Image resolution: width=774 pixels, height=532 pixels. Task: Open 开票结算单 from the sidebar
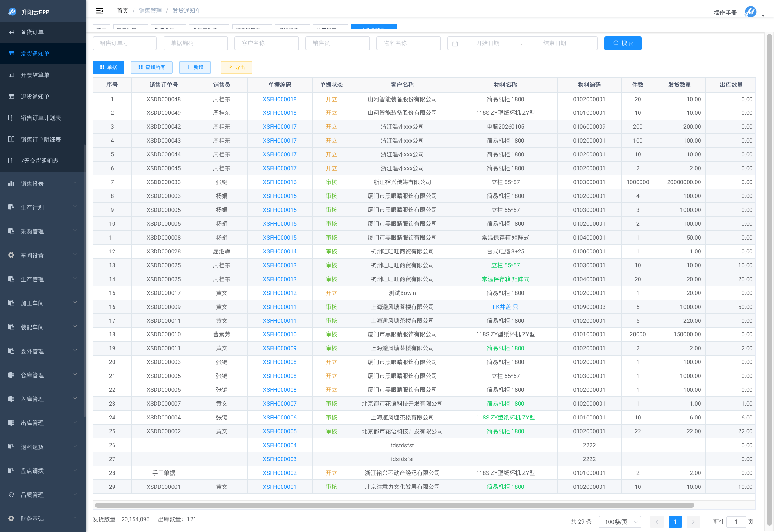click(x=35, y=75)
